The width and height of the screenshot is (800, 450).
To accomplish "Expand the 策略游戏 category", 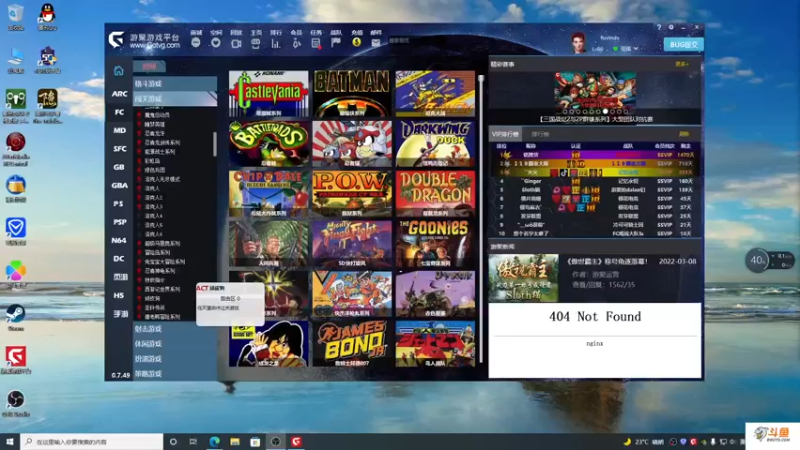I will [x=175, y=373].
